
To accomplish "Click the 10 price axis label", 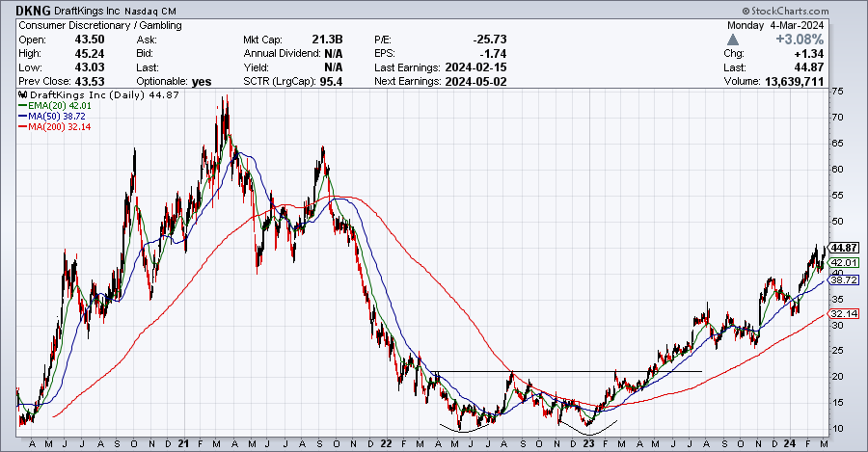I will pyautogui.click(x=838, y=428).
